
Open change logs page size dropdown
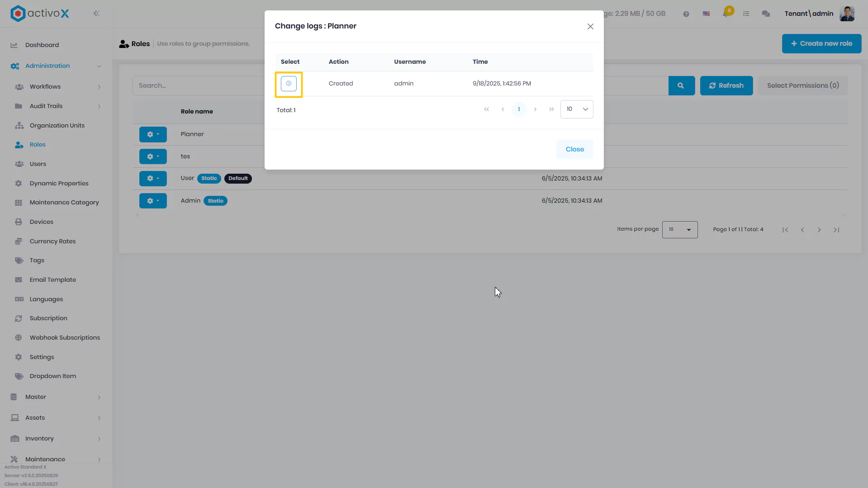tap(577, 109)
